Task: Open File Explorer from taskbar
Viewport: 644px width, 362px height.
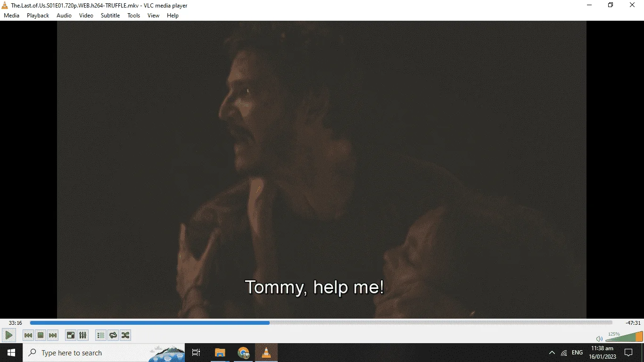Action: coord(220,353)
